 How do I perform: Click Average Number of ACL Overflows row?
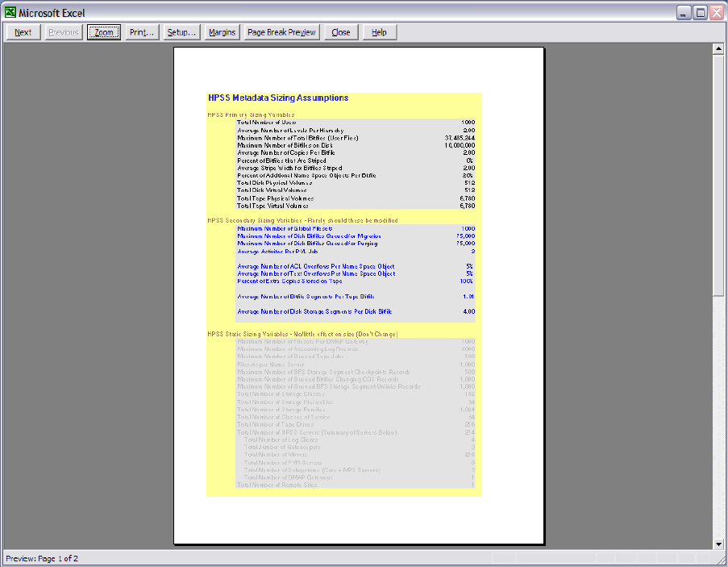[356, 266]
